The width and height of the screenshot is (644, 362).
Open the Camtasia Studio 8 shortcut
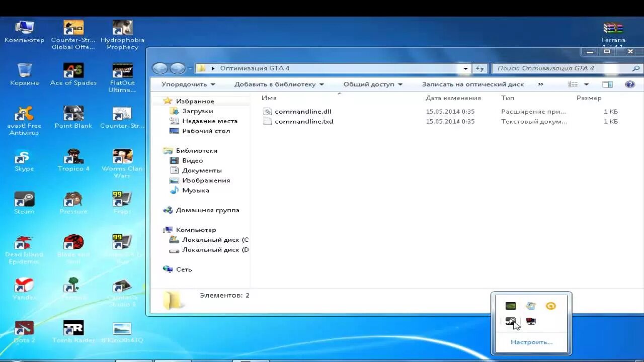click(122, 292)
